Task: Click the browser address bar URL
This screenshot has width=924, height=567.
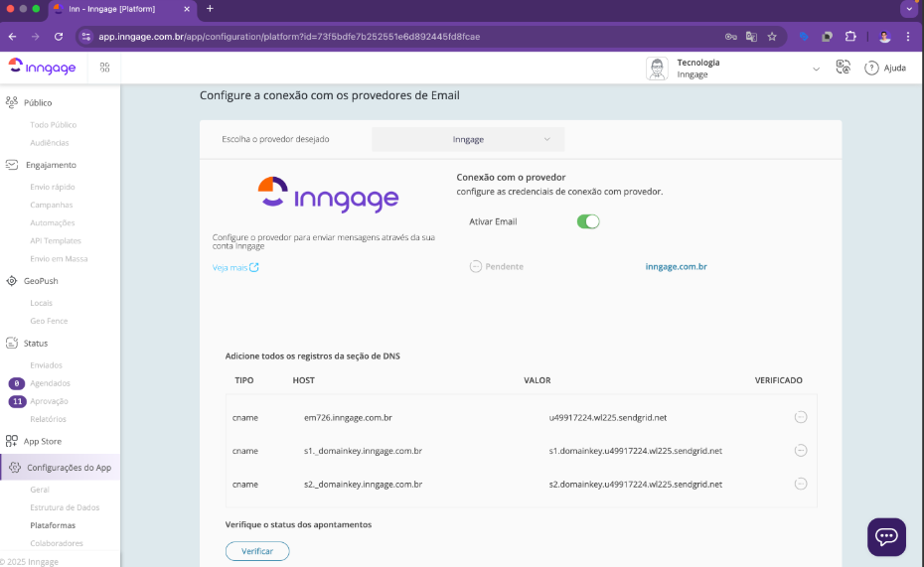Action: 289,37
